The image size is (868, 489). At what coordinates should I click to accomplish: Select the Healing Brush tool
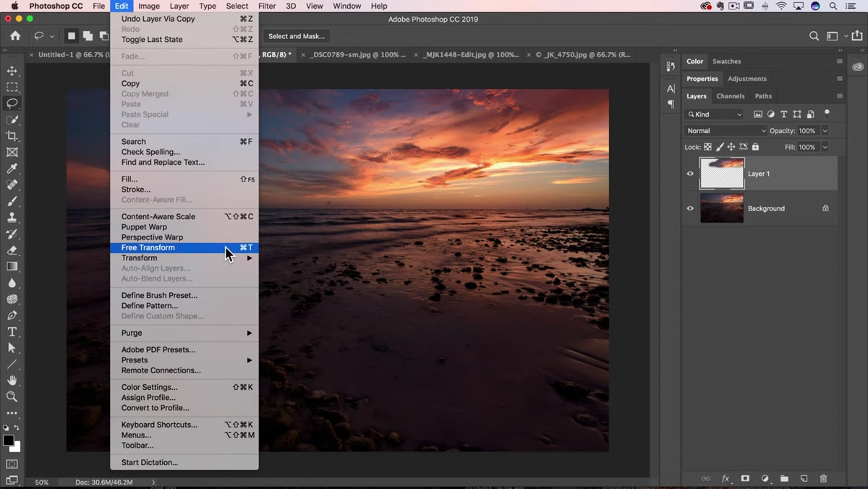point(12,185)
